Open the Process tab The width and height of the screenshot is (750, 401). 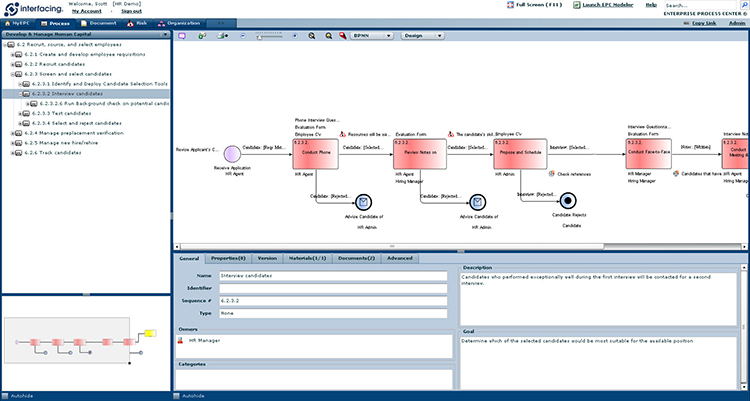tap(55, 23)
